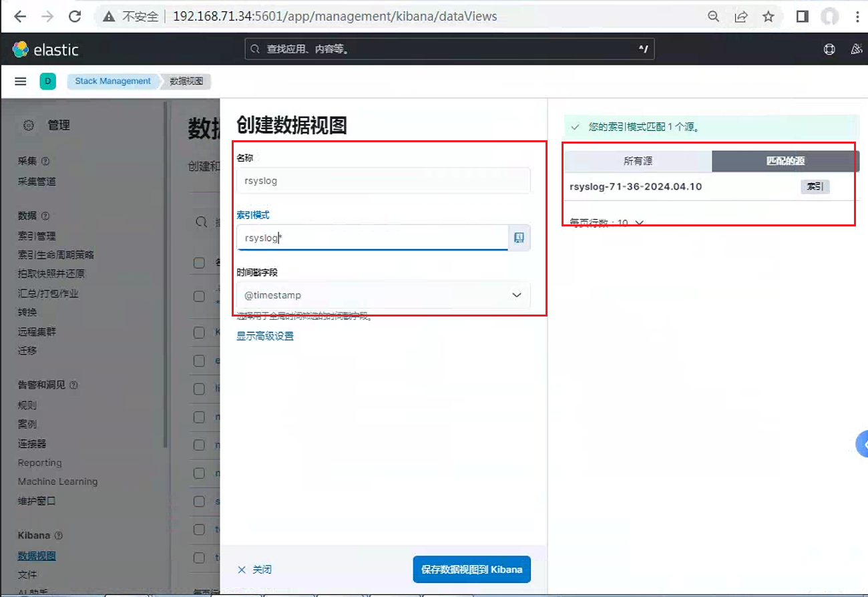Open the browser side panel icon

tap(803, 17)
